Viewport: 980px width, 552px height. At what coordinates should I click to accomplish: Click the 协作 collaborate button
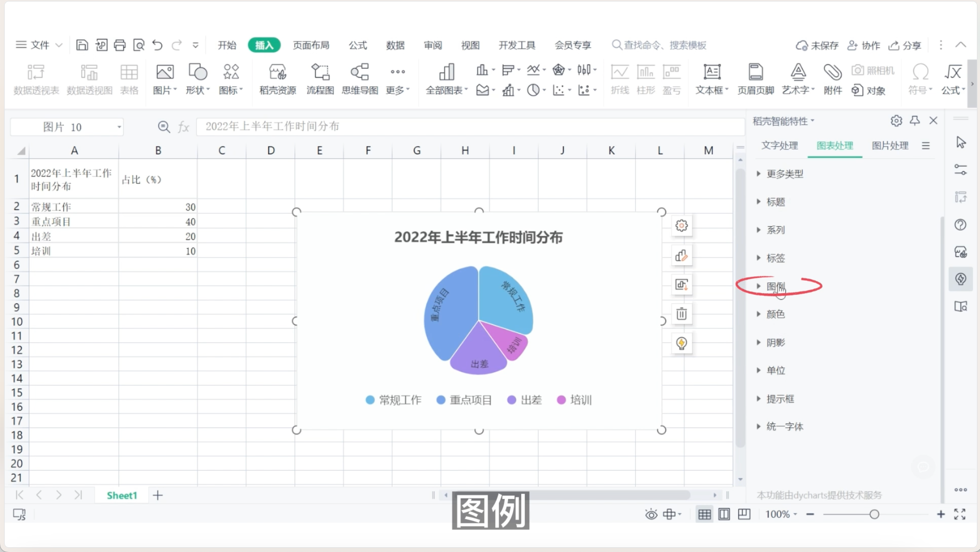pos(864,45)
